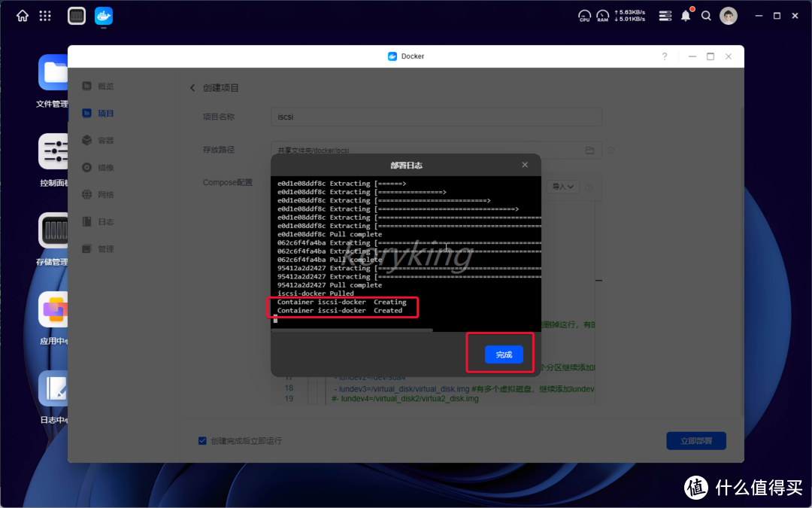This screenshot has width=812, height=508.
Task: Open the 应用中心 desktop icon
Action: (53, 309)
